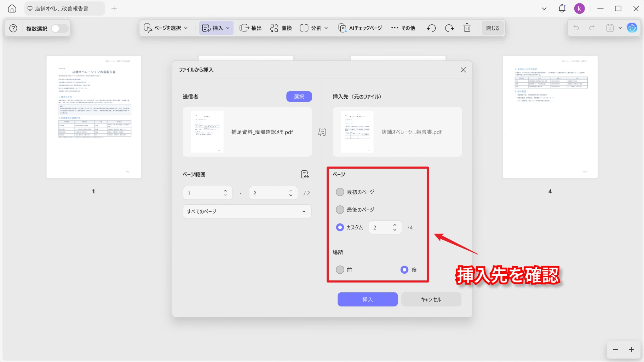Select the カスタム radio button

[340, 227]
